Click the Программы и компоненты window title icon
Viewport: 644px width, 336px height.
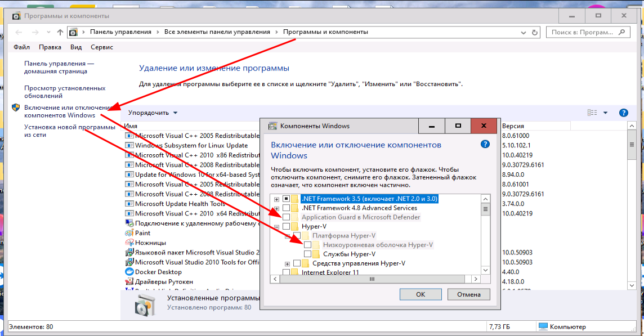pos(16,16)
